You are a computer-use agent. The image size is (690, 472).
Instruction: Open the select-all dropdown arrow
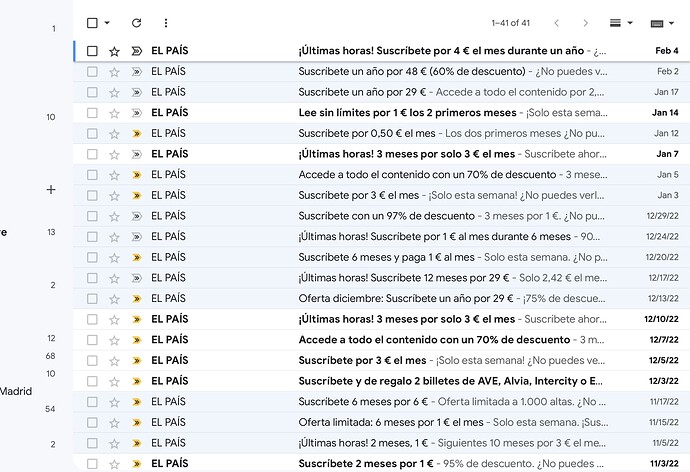pyautogui.click(x=107, y=23)
